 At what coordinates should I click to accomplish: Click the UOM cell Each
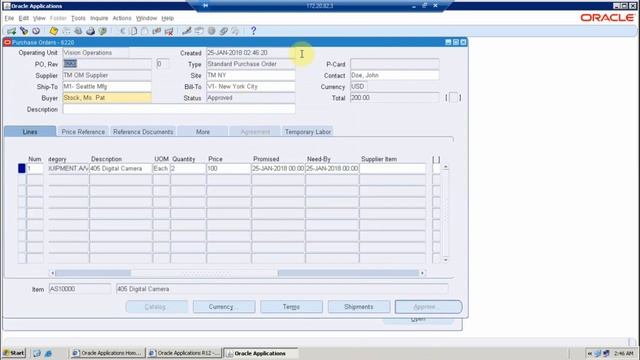pos(161,168)
